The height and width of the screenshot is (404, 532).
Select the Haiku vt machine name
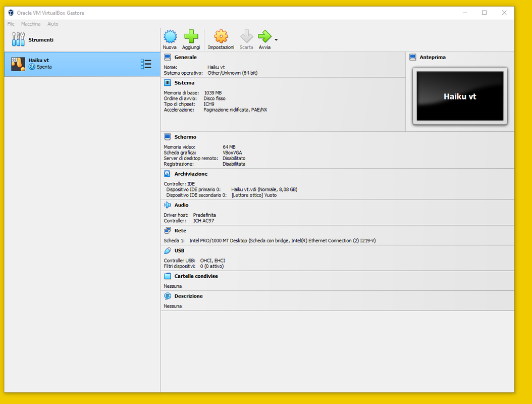click(x=39, y=60)
